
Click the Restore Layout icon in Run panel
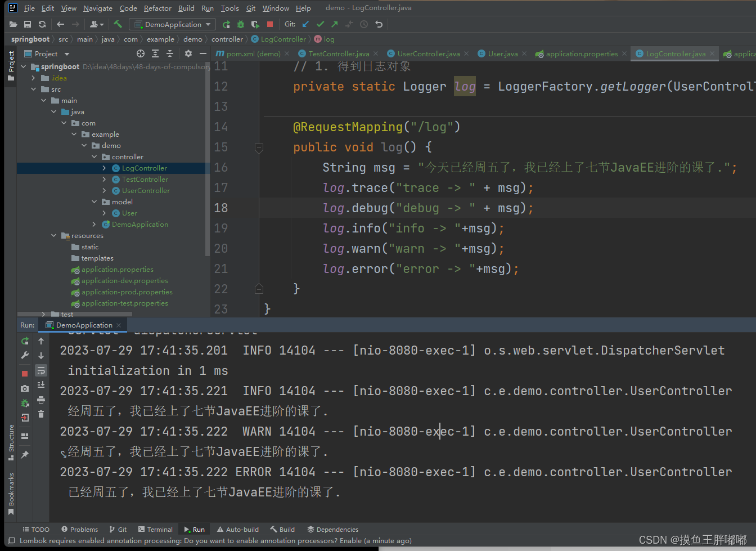tap(25, 436)
